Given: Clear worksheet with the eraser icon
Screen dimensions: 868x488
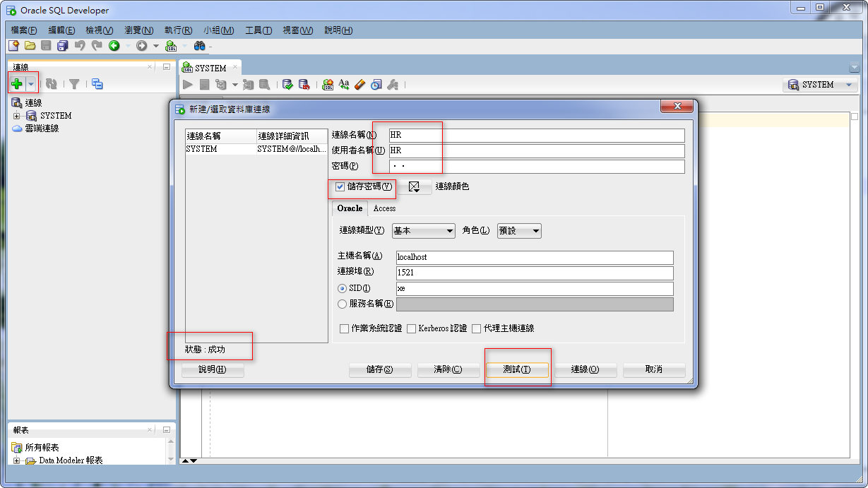Looking at the screenshot, I should tap(360, 85).
